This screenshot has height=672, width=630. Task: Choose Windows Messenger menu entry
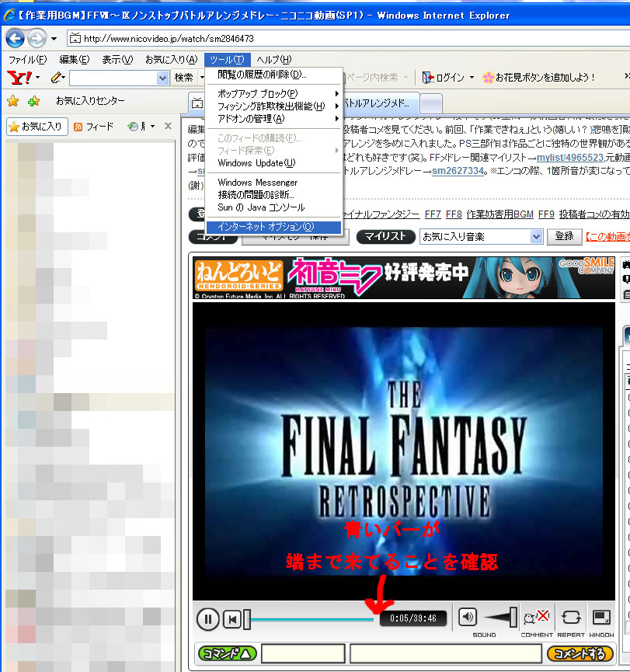pos(273,183)
